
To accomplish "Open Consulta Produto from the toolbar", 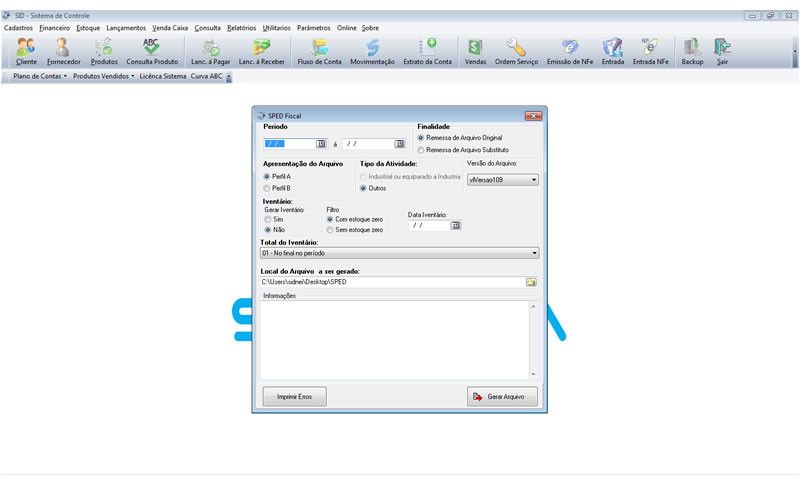I will (152, 51).
